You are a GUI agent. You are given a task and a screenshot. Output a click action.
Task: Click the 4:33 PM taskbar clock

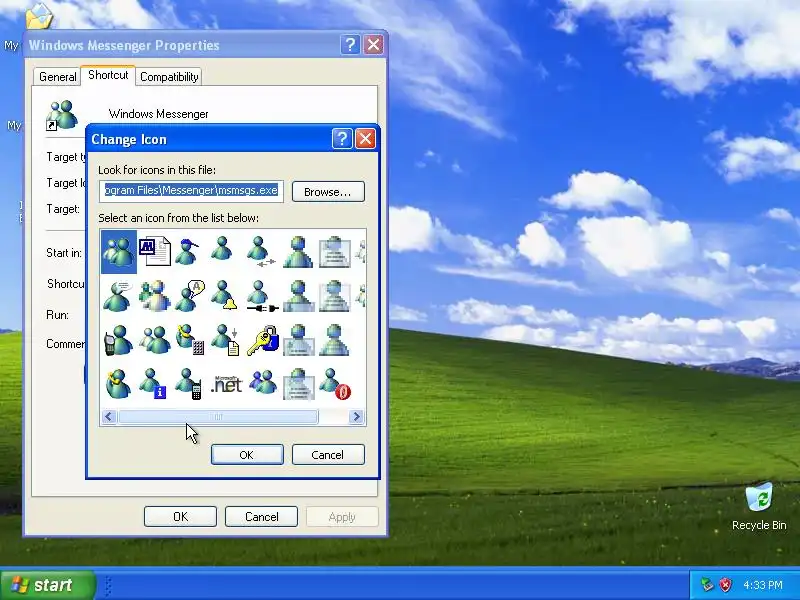point(763,585)
